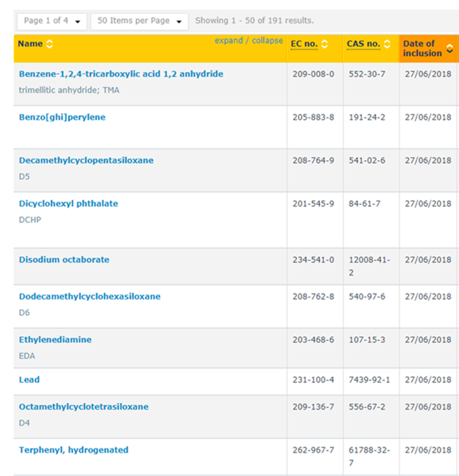This screenshot has width=459, height=476.
Task: Open the Terphenyl, hydrogenated entry
Action: (x=74, y=450)
